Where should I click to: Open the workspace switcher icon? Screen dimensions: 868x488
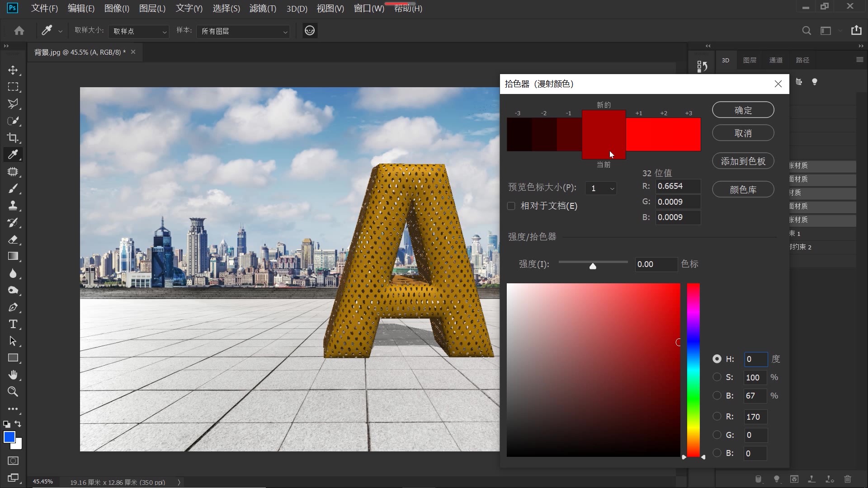pos(826,31)
